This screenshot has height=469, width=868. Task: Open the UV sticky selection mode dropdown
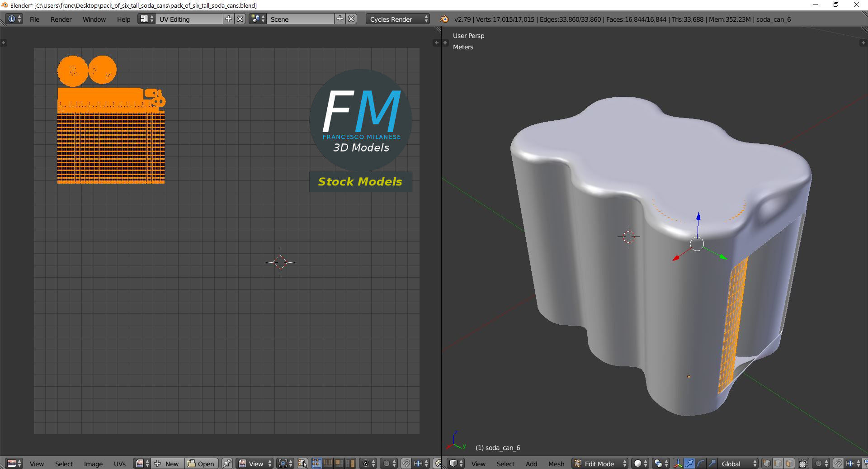pos(368,464)
